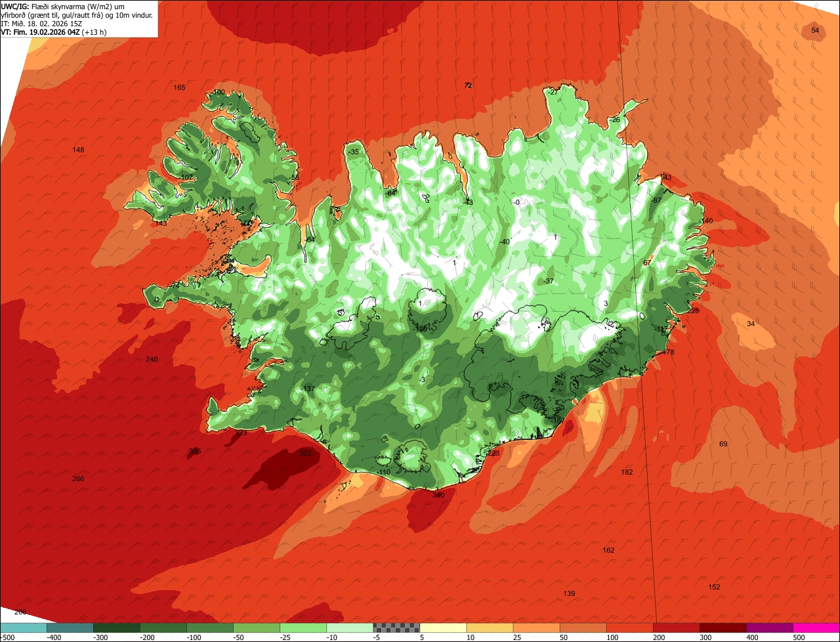The width and height of the screenshot is (840, 642).
Task: Click the legend swatch between 200 and 300
Action: [677, 628]
